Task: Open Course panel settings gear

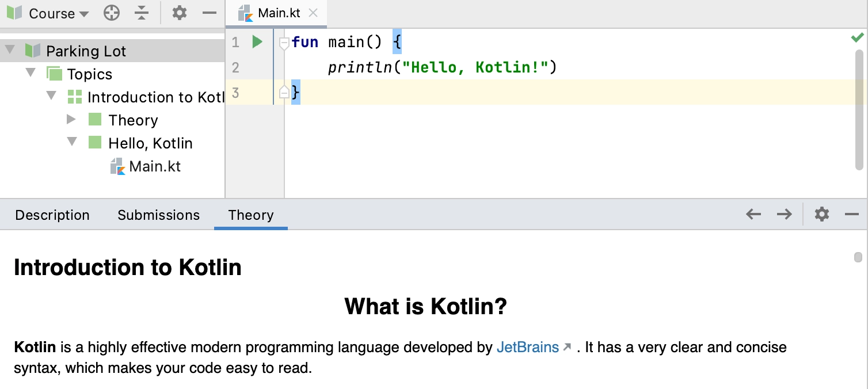Action: click(180, 13)
